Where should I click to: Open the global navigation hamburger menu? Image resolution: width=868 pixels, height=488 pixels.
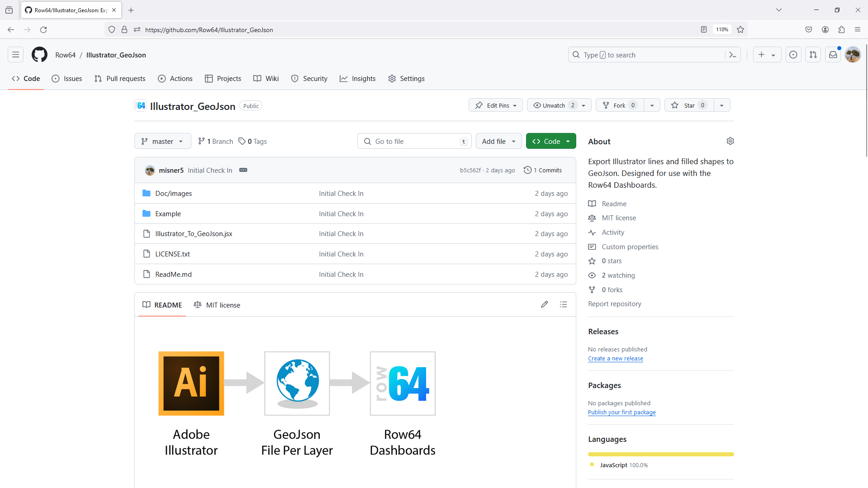tap(16, 55)
